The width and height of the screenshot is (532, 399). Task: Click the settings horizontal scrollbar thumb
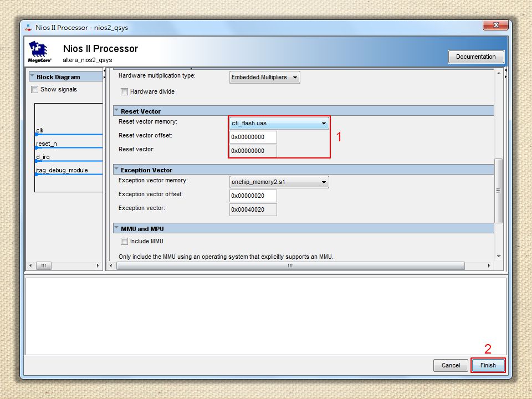tap(290, 265)
